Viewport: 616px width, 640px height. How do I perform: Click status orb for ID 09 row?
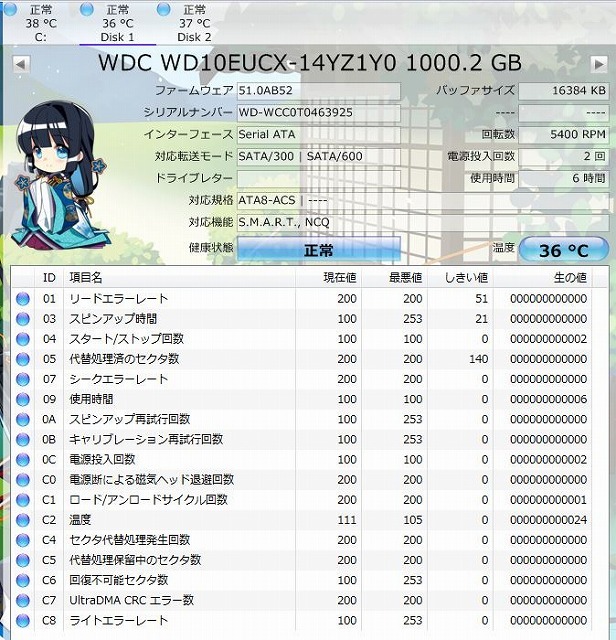pos(23,399)
